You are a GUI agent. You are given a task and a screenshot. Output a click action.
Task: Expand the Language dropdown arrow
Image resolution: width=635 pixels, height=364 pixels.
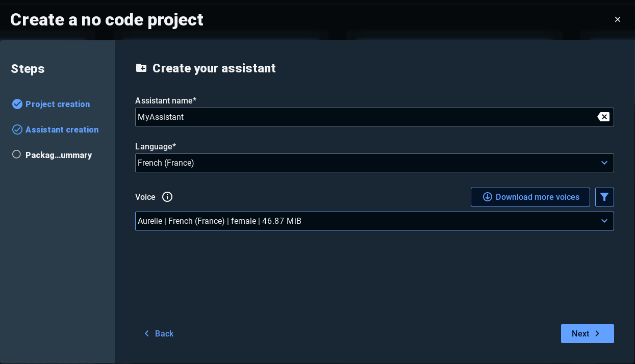(604, 163)
